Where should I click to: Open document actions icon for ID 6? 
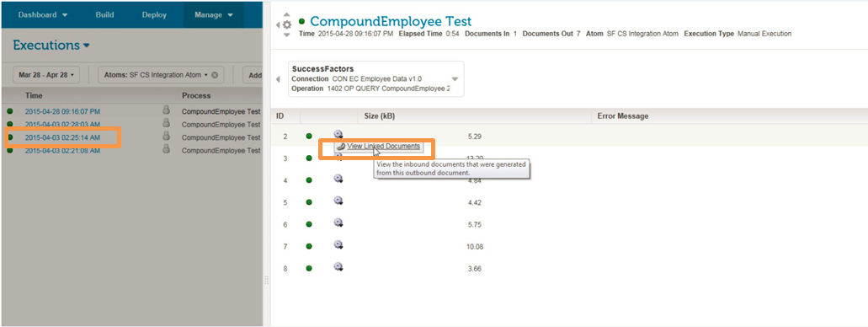[x=338, y=222]
